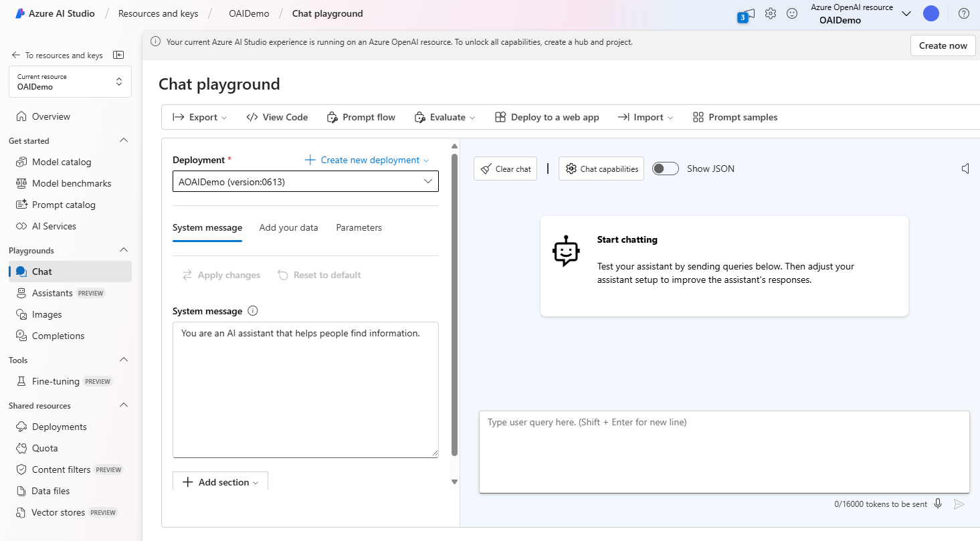The width and height of the screenshot is (980, 541).
Task: Click the System message info icon
Action: click(x=253, y=311)
